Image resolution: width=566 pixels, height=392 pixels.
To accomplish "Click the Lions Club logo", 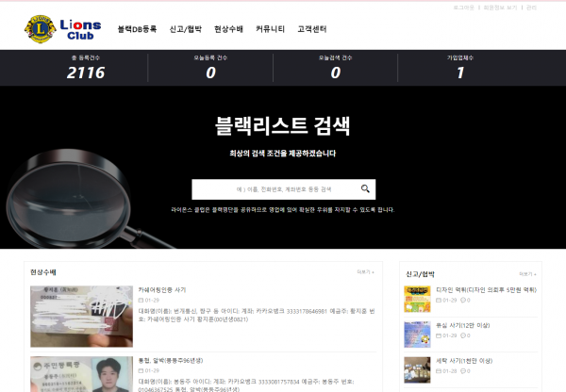I will point(61,28).
